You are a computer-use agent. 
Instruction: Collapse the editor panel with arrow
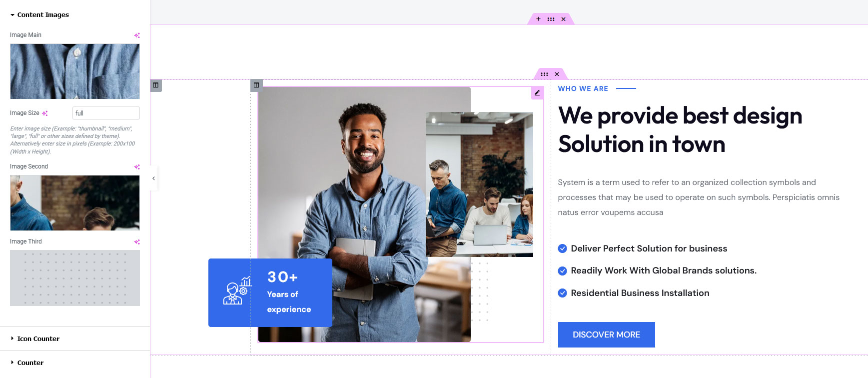pyautogui.click(x=154, y=178)
